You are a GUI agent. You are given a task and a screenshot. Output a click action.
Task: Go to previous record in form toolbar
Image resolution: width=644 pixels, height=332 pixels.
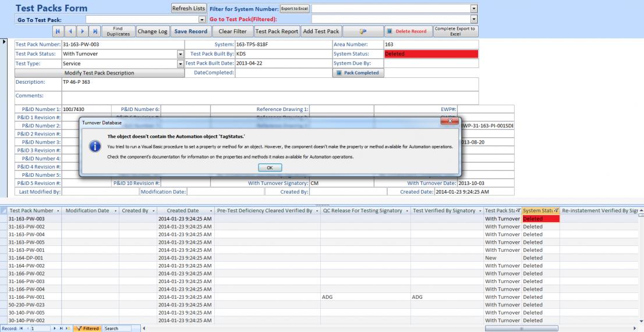tap(70, 31)
